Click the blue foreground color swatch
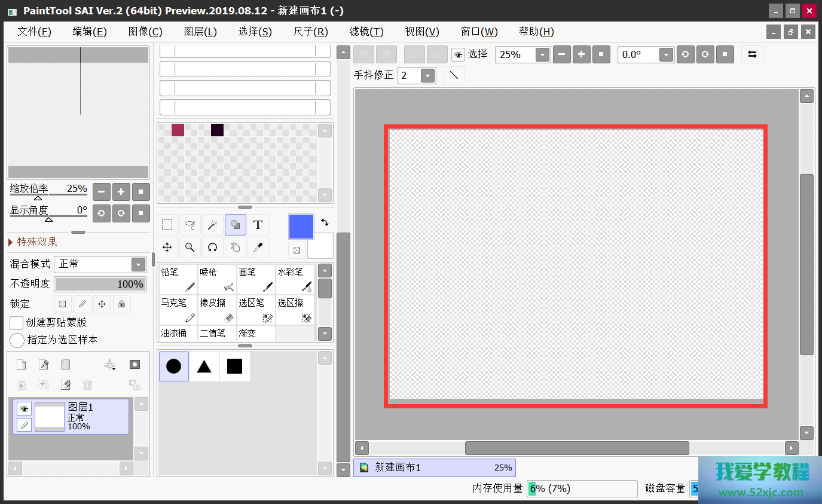 pos(301,227)
